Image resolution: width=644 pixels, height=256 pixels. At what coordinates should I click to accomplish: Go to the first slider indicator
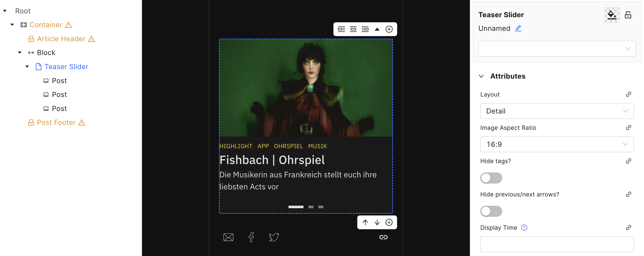click(x=296, y=207)
